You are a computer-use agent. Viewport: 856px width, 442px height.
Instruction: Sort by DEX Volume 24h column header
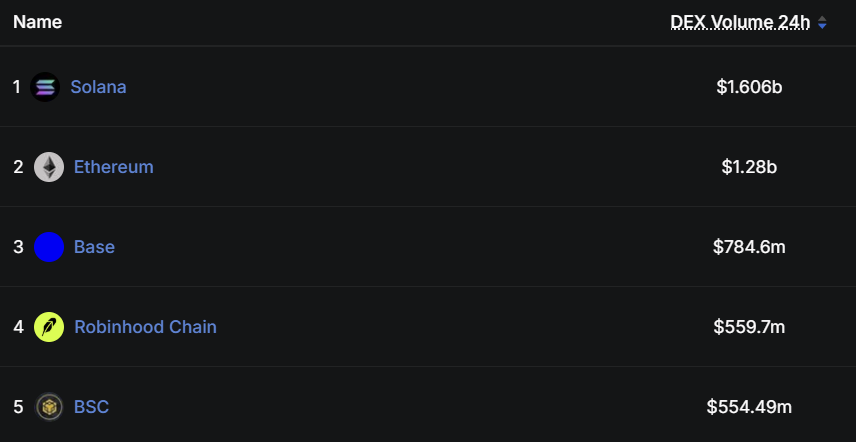coord(740,22)
